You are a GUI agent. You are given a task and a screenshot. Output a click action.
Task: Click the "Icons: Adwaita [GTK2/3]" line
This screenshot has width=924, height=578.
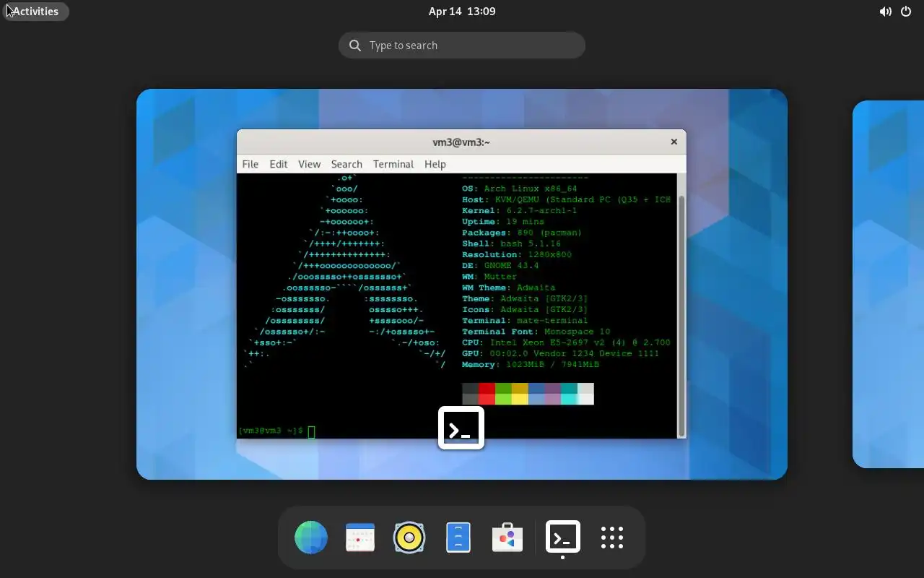525,309
